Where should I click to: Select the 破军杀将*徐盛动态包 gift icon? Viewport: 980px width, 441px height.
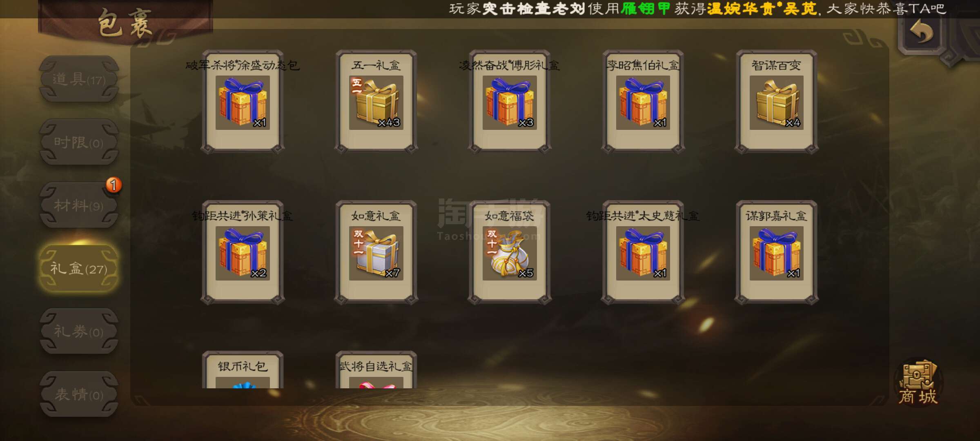243,102
